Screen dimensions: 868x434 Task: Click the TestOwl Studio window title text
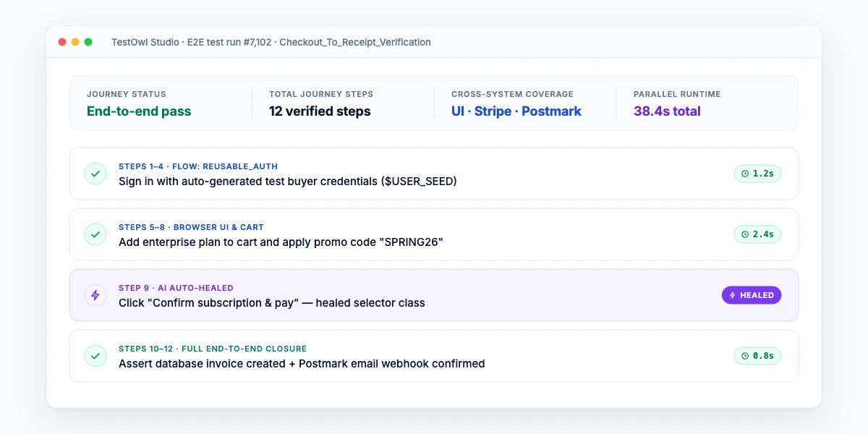271,42
